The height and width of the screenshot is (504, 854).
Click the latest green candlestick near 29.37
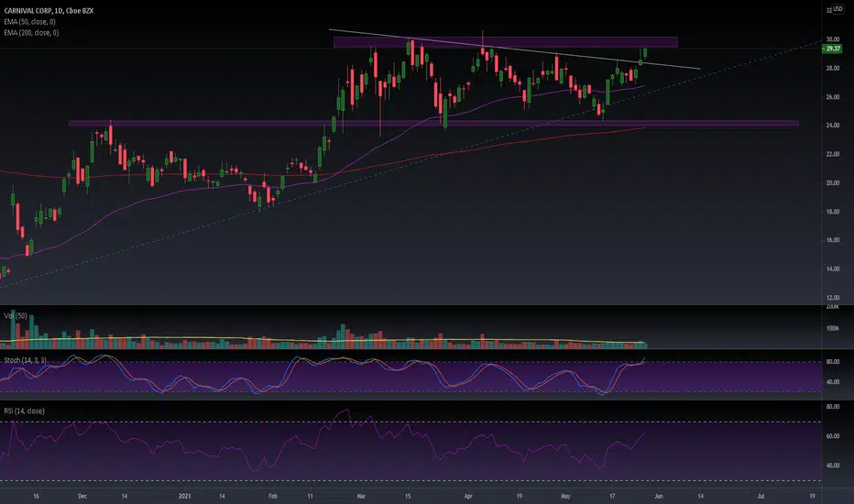[x=645, y=53]
